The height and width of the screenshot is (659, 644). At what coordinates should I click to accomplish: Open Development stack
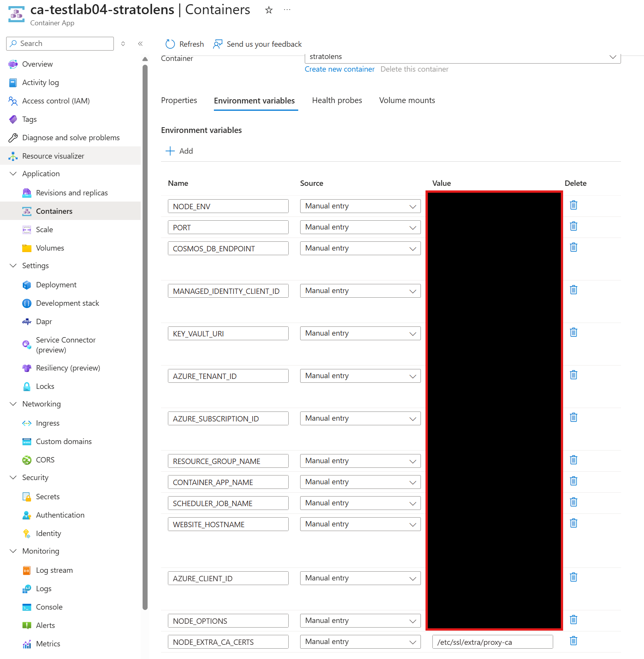67,303
